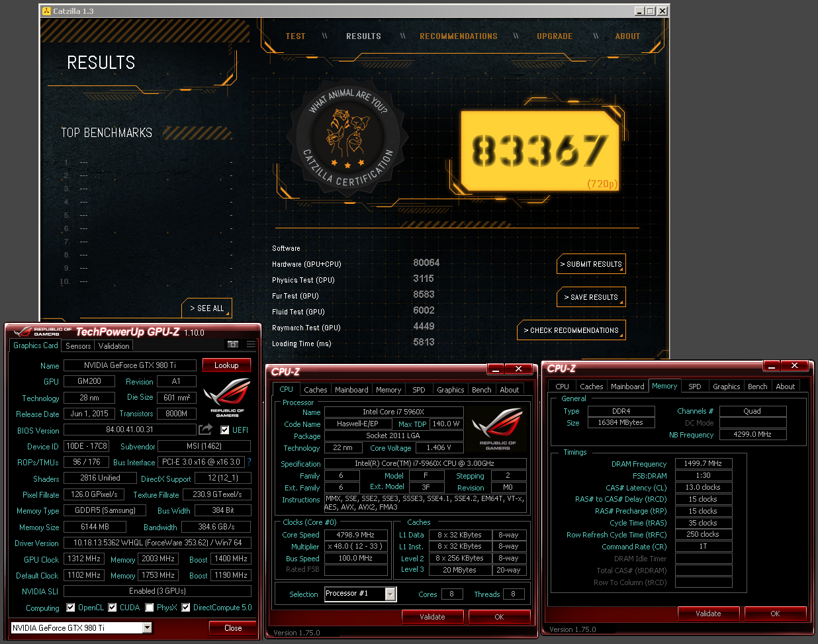Image resolution: width=818 pixels, height=644 pixels.
Task: Switch to the Validation tab in GPU-Z
Action: coord(114,346)
